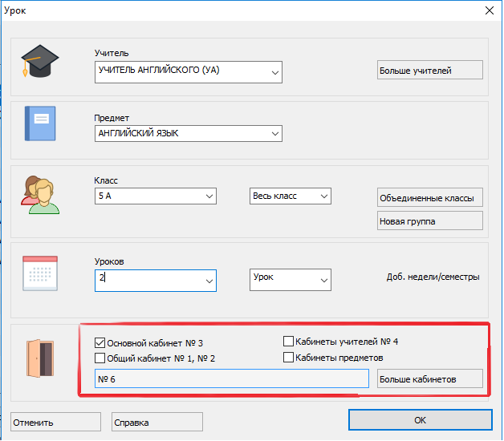Viewport: 504px width, 441px height.
Task: Uncheck Основной кабинет № 3 checkbox
Action: [100, 342]
